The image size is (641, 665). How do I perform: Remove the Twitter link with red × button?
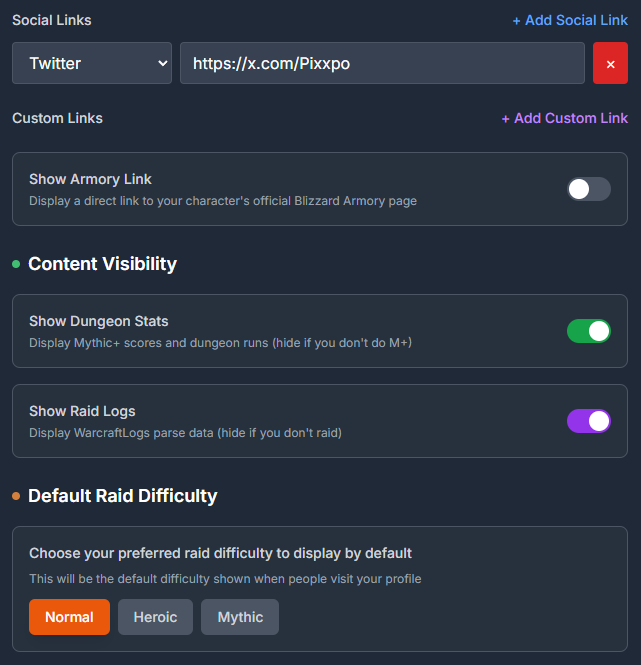tap(610, 63)
